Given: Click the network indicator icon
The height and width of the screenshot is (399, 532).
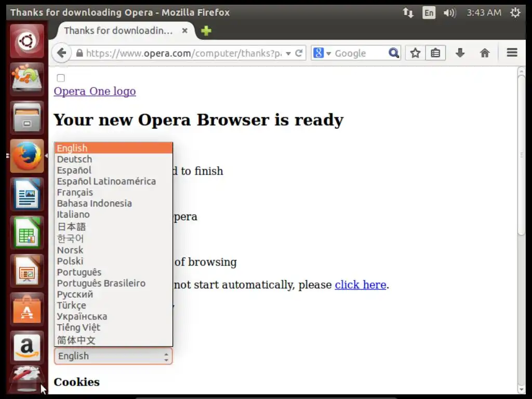Looking at the screenshot, I should pos(408,13).
